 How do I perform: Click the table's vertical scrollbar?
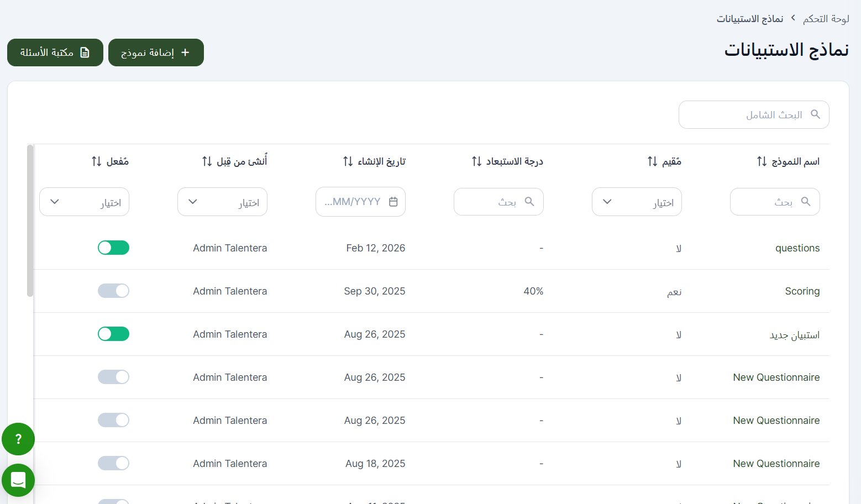[30, 221]
